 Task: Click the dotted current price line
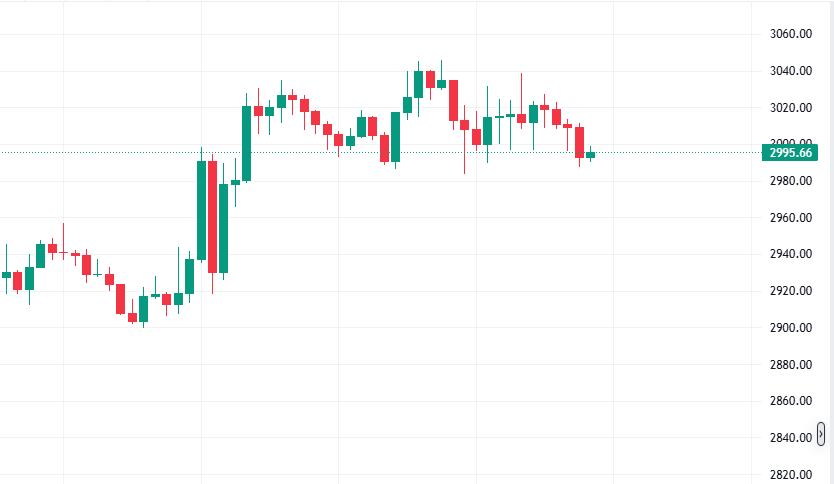tap(400, 152)
